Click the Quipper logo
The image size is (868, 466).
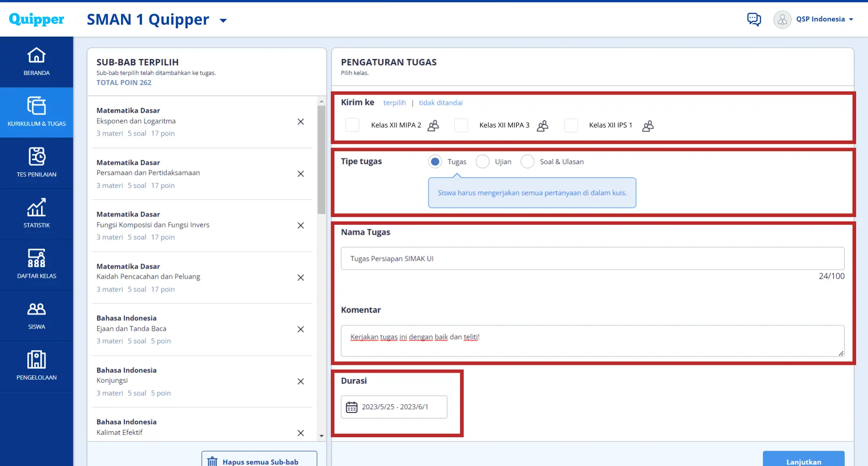tap(37, 19)
